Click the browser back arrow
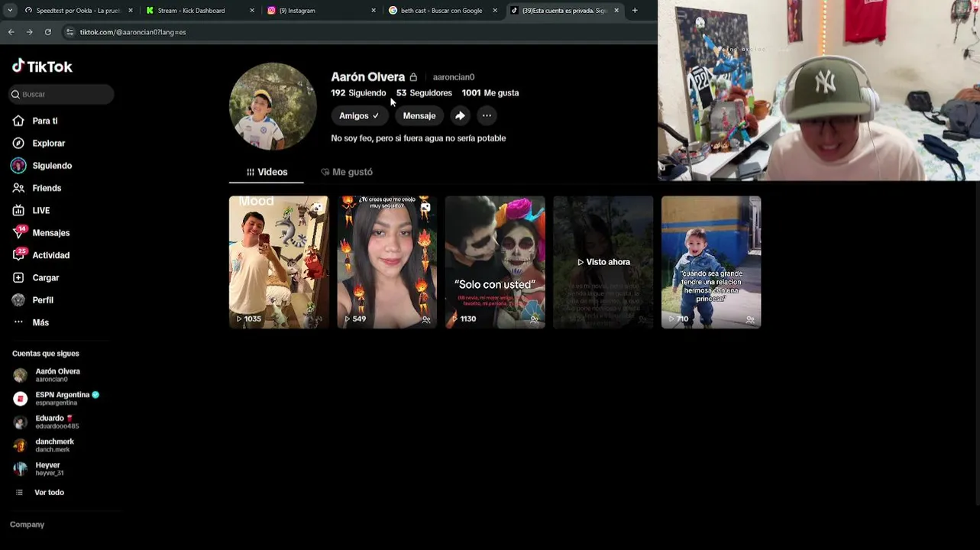The height and width of the screenshot is (550, 980). [x=11, y=32]
